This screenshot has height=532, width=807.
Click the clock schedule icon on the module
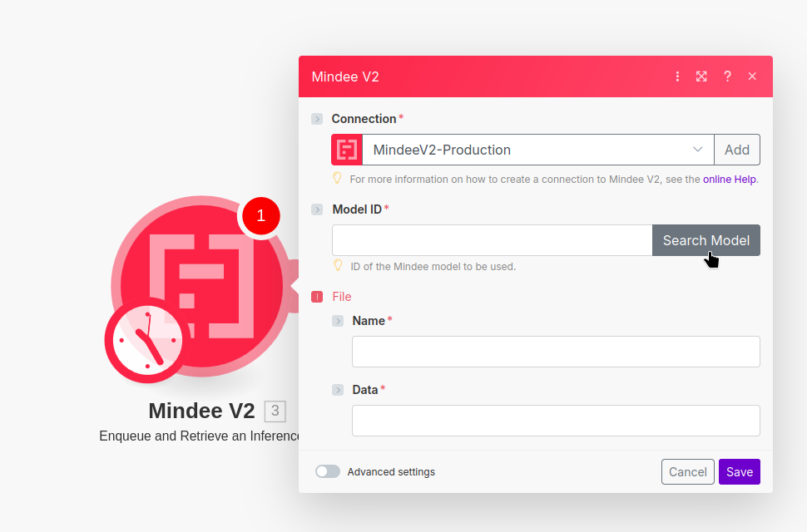coord(143,341)
